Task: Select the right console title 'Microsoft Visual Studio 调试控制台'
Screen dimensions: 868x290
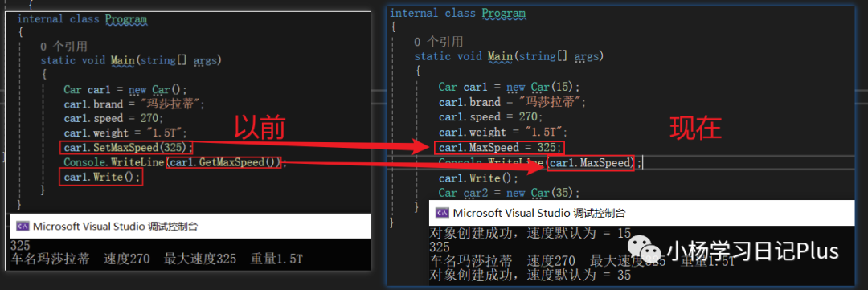Action: (x=539, y=213)
